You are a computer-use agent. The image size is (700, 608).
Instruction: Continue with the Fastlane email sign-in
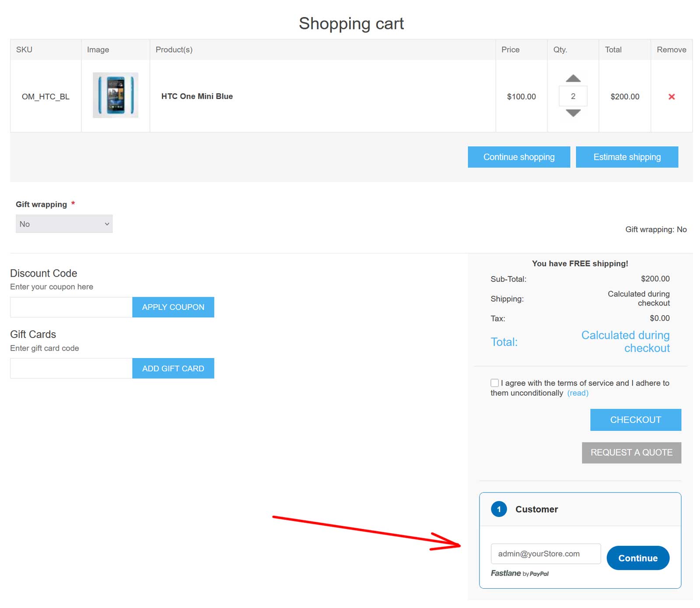point(637,558)
